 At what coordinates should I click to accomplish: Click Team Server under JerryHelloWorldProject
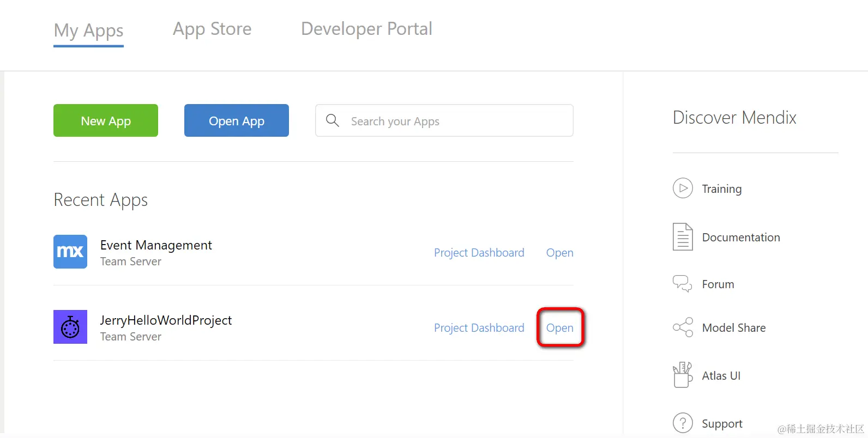[131, 337]
